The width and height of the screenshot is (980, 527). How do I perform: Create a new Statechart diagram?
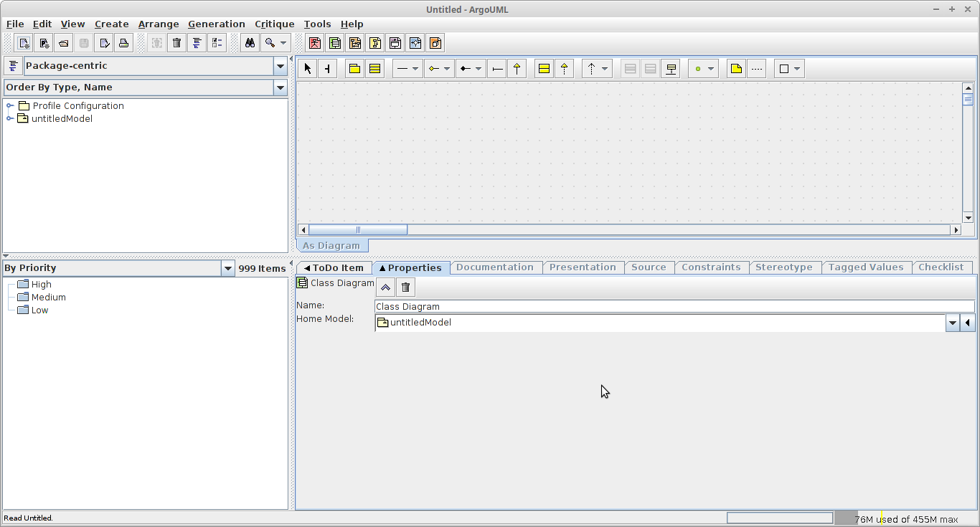[395, 43]
